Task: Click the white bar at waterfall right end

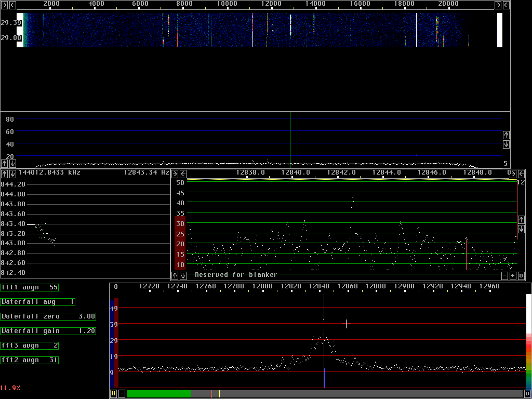Action: (499, 30)
